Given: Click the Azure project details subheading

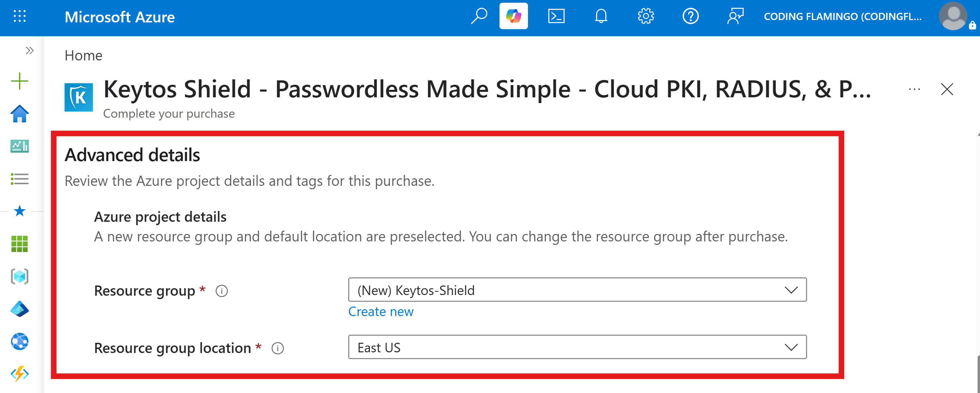Looking at the screenshot, I should 160,217.
